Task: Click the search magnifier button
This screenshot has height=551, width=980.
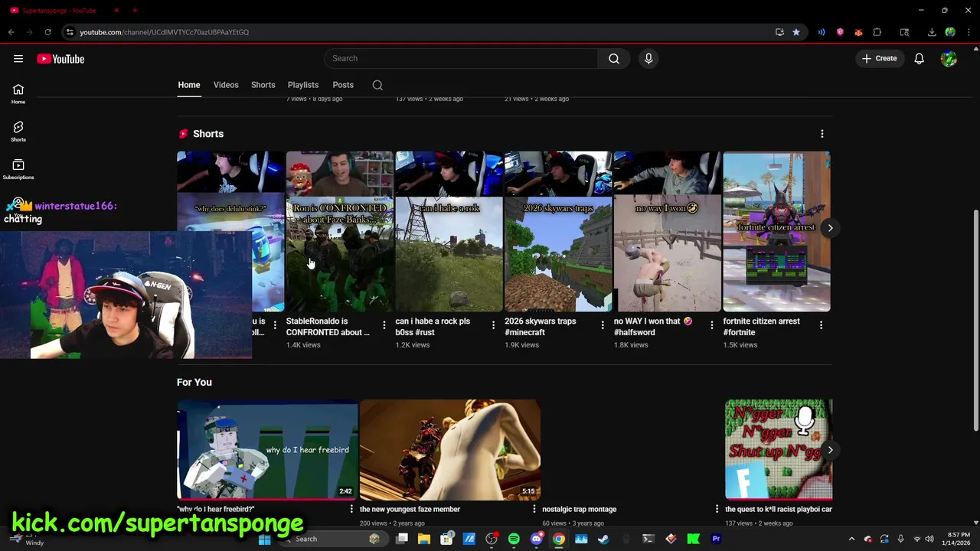Action: [614, 58]
